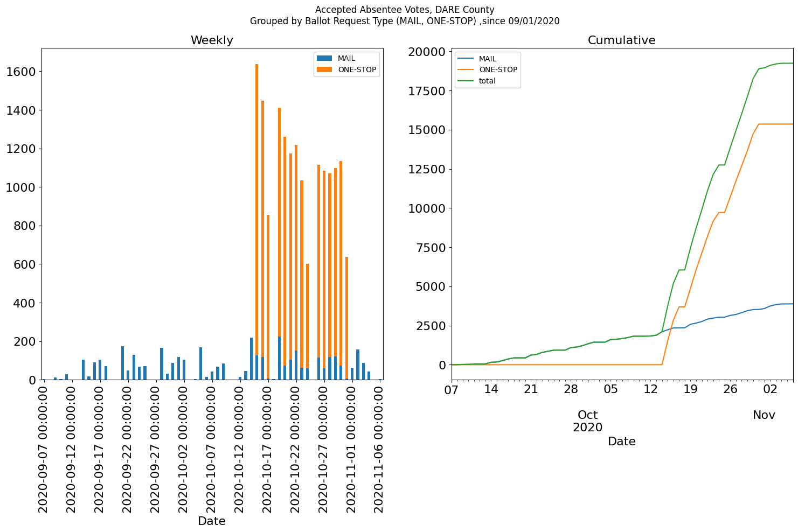798x532 pixels.
Task: Click the '26' tick label on Cumulative x-axis
Action: tap(730, 389)
